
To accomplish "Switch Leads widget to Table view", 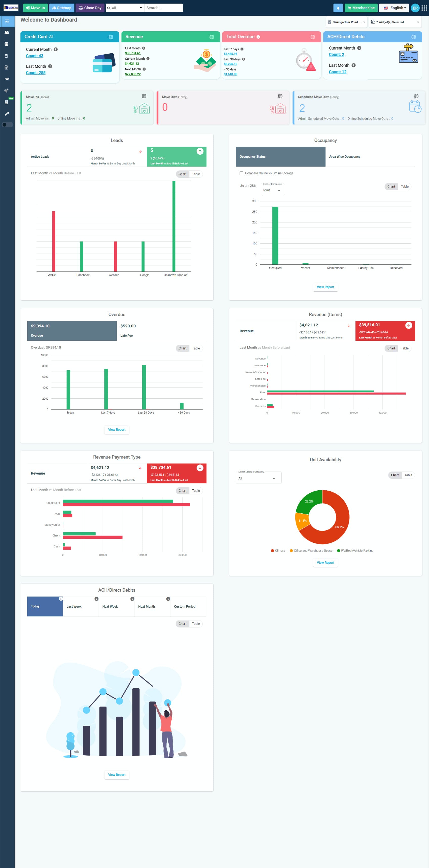I will pos(196,174).
